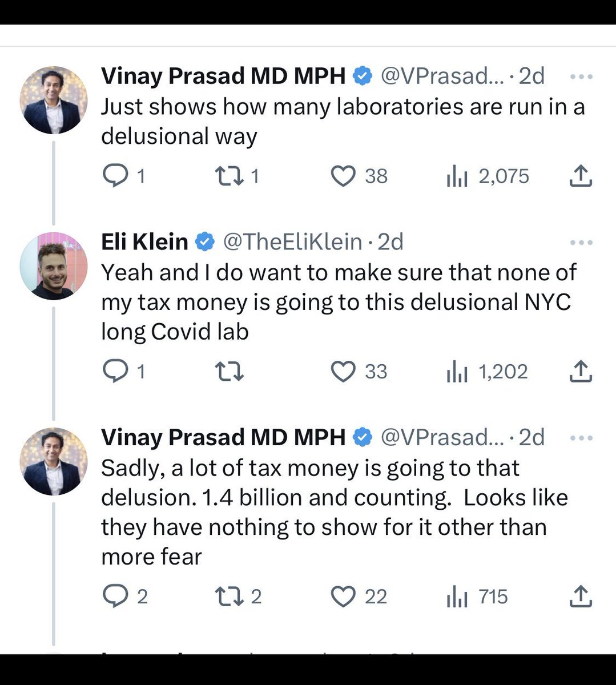Share the '1.4 billion' tweet
Image resolution: width=616 pixels, height=685 pixels.
point(581,597)
